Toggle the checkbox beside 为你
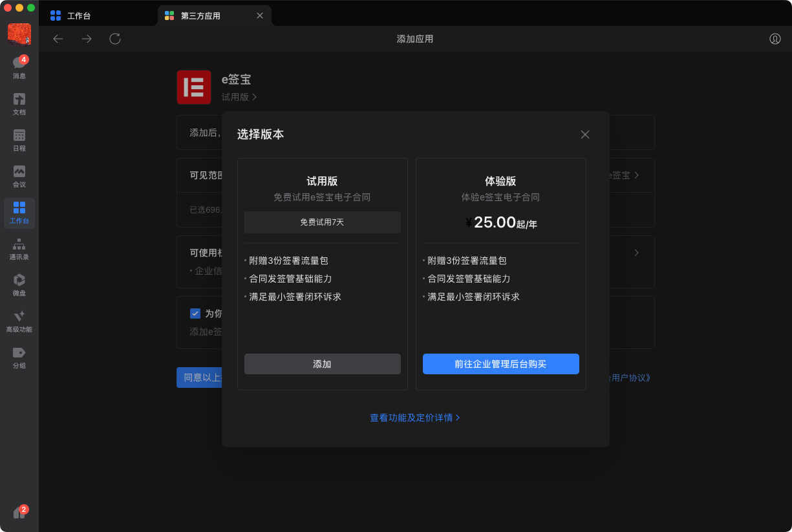Image resolution: width=792 pixels, height=532 pixels. 195,314
